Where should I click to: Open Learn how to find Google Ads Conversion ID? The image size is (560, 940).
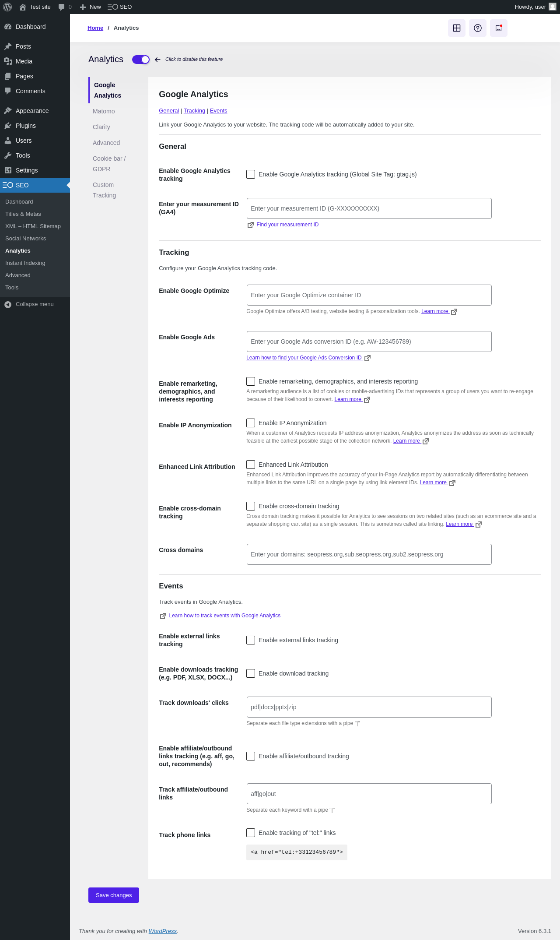point(304,358)
